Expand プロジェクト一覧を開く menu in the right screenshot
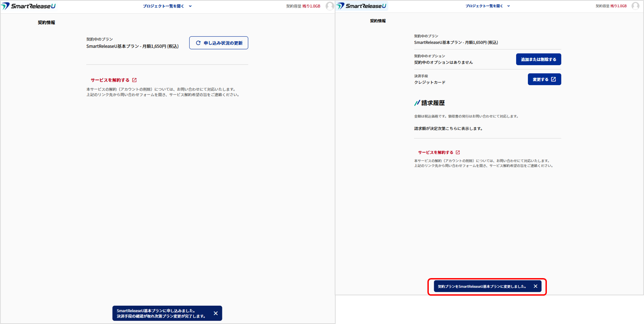Viewport: 644px width, 324px height. point(484,6)
